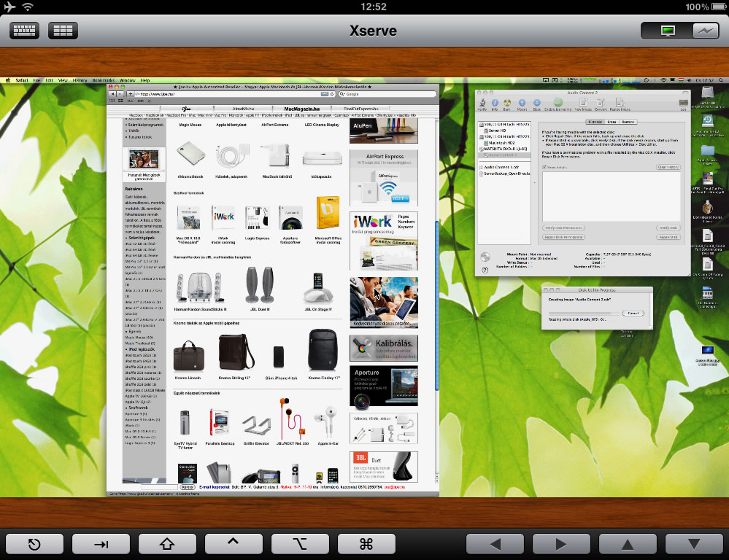The width and height of the screenshot is (729, 560).
Task: Click Burn in Disk Utility toolbar
Action: coord(507,104)
